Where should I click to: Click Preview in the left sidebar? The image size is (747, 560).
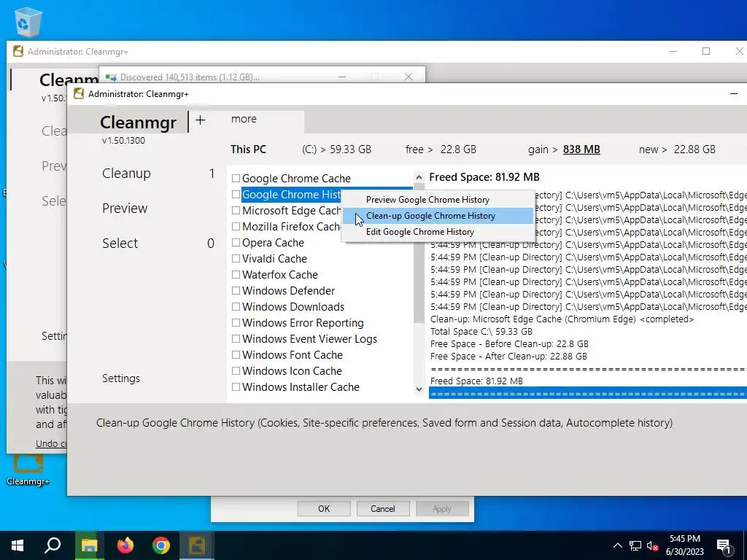click(x=125, y=208)
